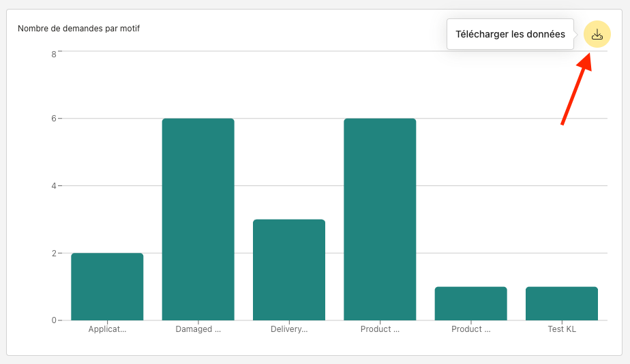Click the 'Damaged ...' x-axis label

tap(198, 329)
